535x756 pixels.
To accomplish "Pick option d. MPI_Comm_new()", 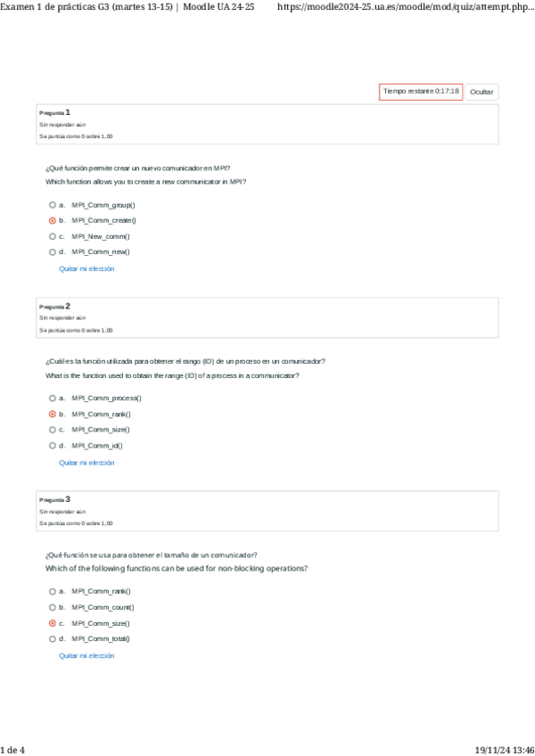I will point(53,252).
